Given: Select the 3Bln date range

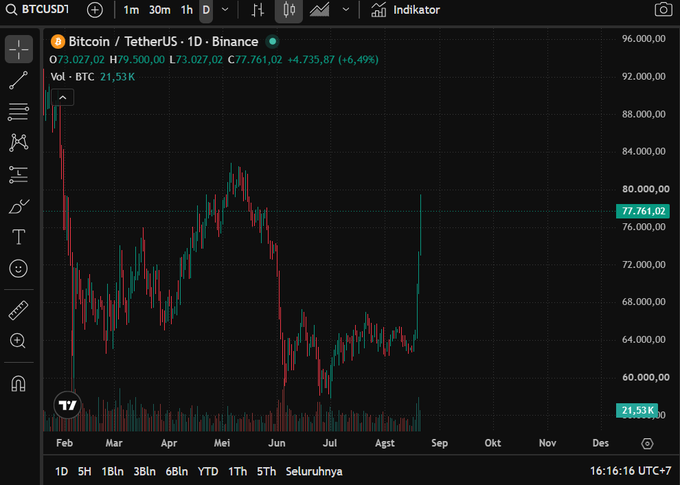Looking at the screenshot, I should pos(144,471).
